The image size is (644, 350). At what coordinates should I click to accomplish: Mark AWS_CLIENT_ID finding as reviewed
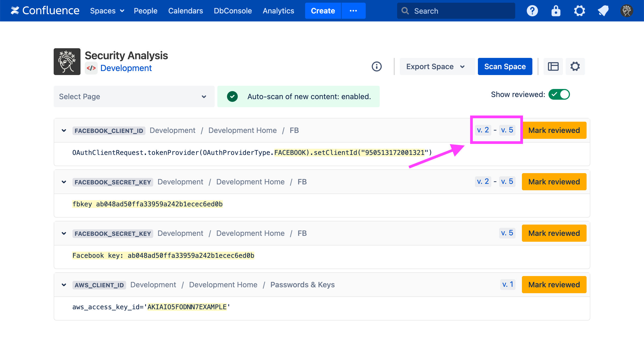[x=554, y=285]
